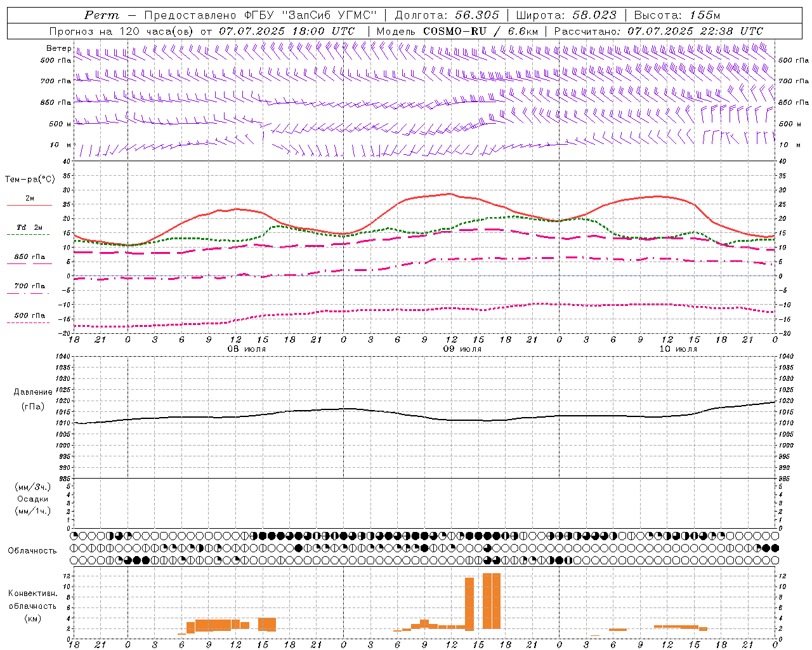Viewport: 812px width, 650px height.
Task: Click the "(км)" unit under convective cloudiness
Action: 32,618
